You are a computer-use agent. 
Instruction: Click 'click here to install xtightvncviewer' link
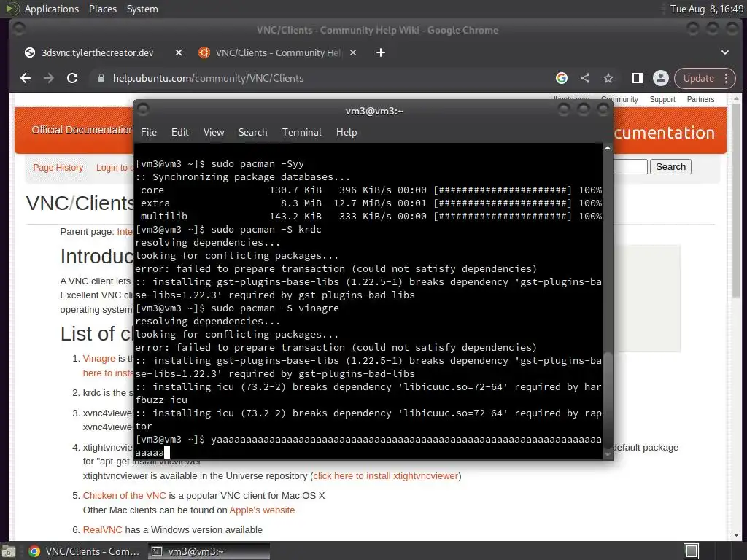coord(385,475)
